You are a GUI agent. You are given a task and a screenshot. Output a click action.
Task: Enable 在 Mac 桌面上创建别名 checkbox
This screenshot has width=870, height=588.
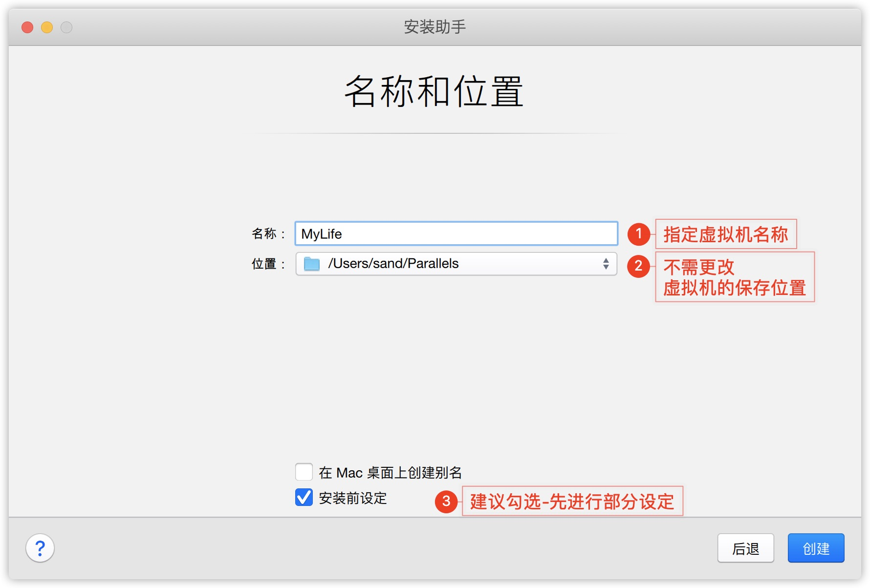[304, 472]
